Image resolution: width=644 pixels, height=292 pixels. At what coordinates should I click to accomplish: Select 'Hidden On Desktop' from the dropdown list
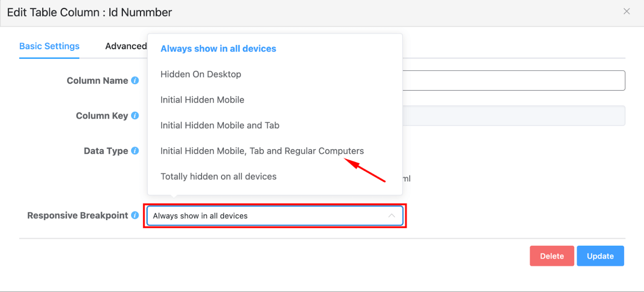[201, 74]
